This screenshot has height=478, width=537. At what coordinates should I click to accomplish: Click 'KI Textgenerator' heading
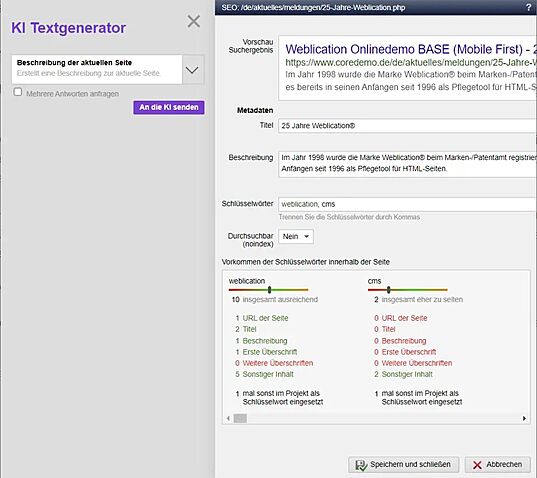[x=68, y=28]
